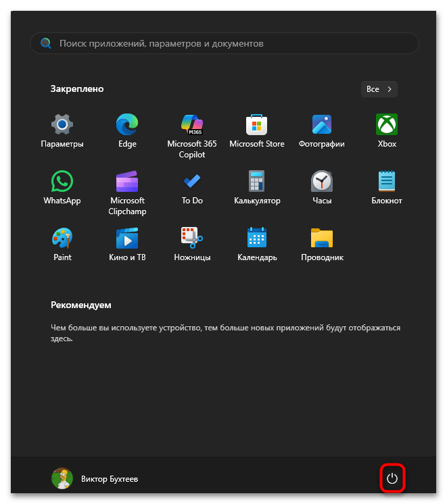Open the Microsoft Store app
447x504 pixels.
click(x=257, y=130)
